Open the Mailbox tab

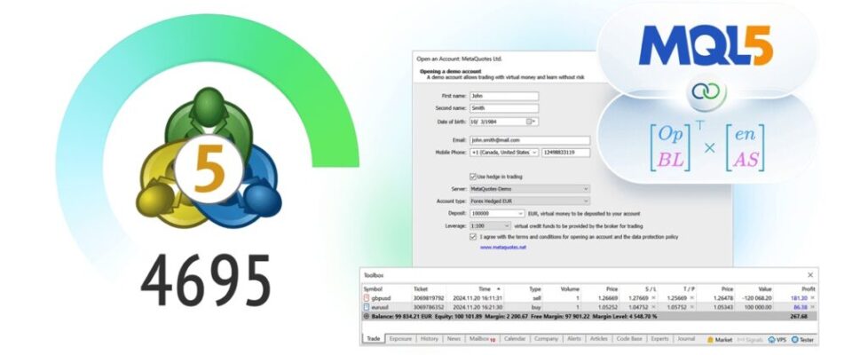pos(482,339)
